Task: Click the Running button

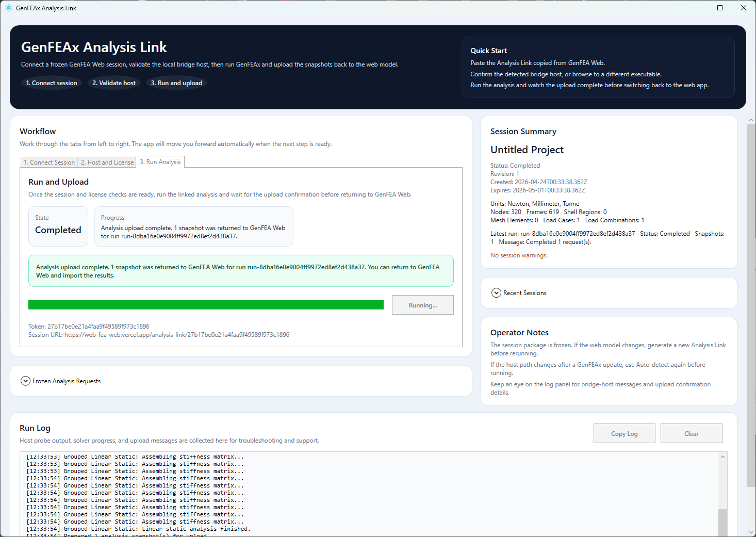Action: 422,305
